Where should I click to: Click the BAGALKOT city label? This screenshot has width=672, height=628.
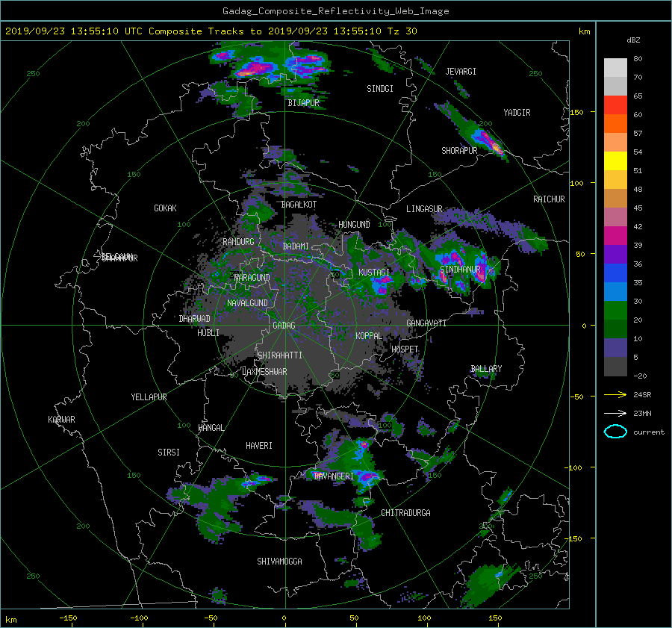299,205
